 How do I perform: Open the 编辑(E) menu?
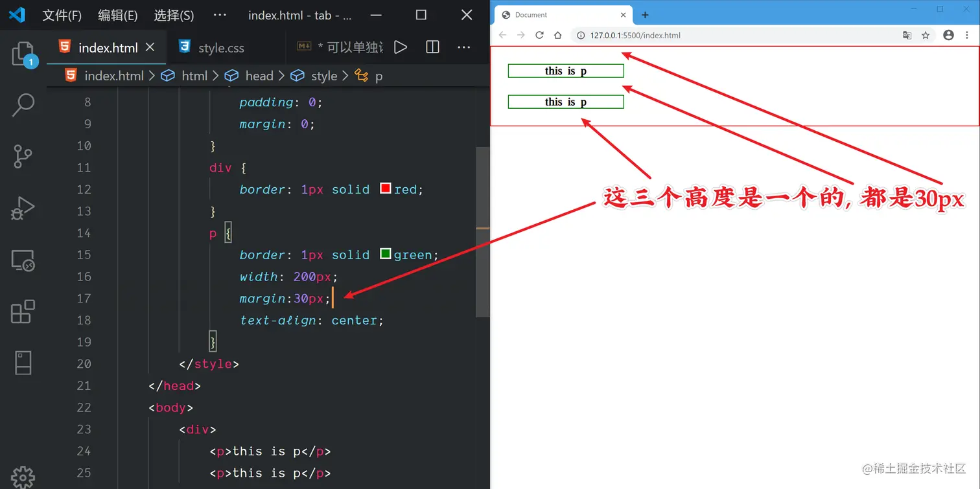[x=118, y=15]
